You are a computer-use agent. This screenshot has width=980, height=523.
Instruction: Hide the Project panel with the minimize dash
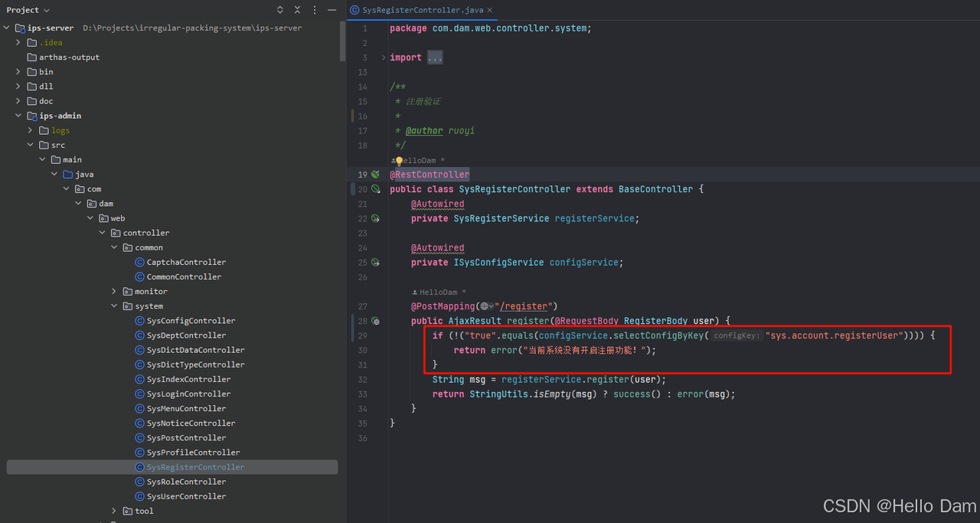click(332, 10)
